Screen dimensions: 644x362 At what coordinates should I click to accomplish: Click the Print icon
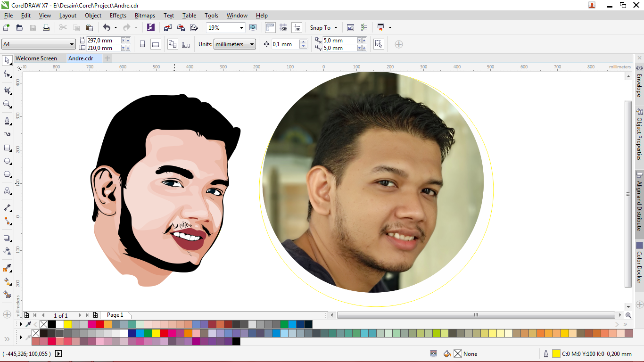tap(46, 28)
